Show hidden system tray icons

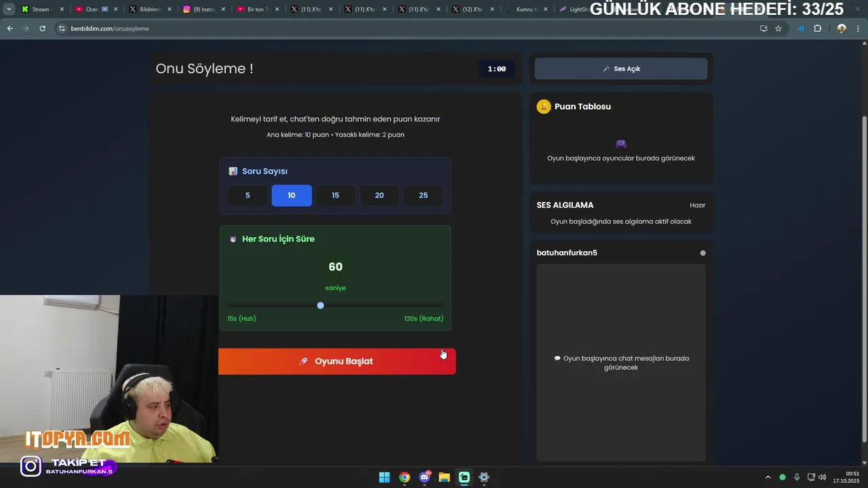tap(768, 477)
